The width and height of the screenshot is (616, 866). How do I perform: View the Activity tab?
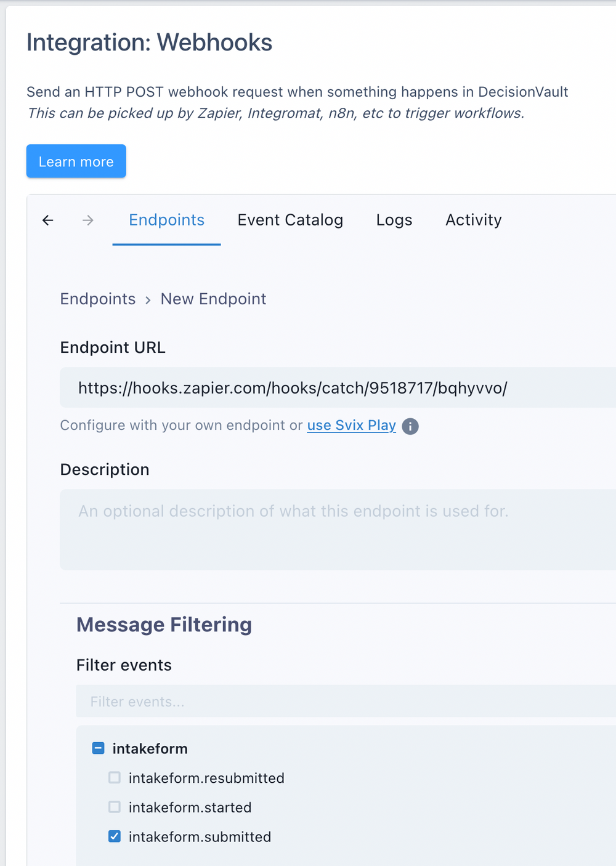pos(473,220)
